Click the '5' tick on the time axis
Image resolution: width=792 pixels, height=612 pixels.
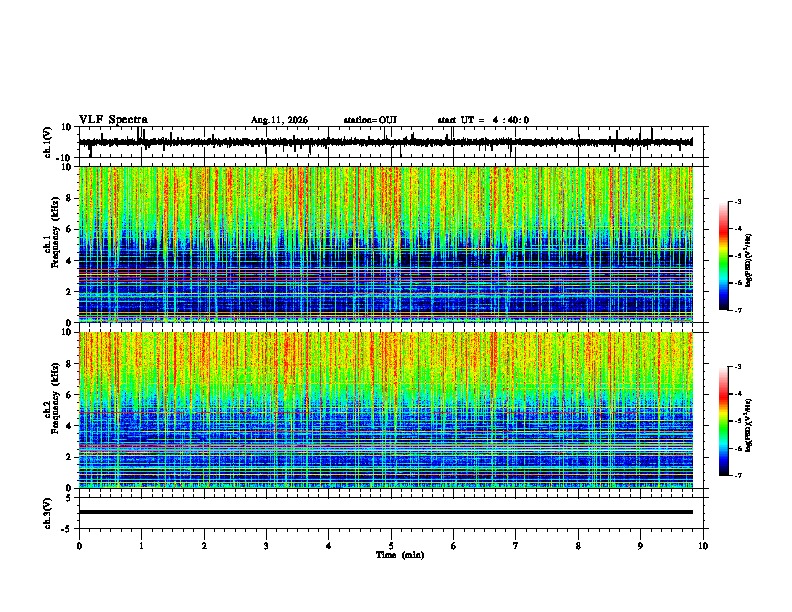pyautogui.click(x=391, y=546)
